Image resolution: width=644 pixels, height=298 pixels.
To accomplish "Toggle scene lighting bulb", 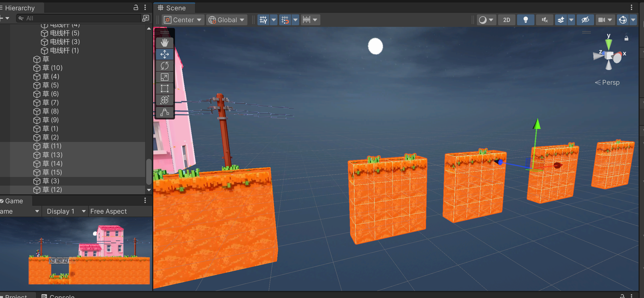I will [x=525, y=20].
